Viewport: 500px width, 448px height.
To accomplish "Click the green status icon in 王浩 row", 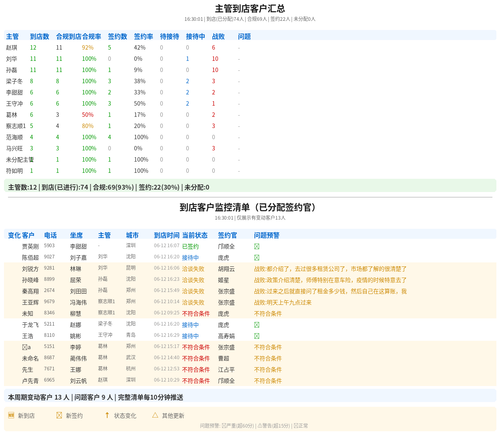I will click(257, 336).
